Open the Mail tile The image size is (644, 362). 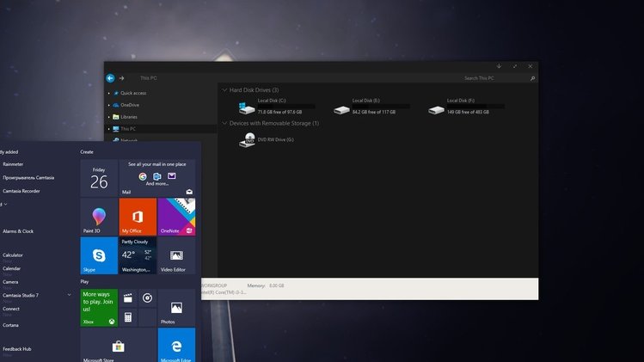(x=157, y=177)
